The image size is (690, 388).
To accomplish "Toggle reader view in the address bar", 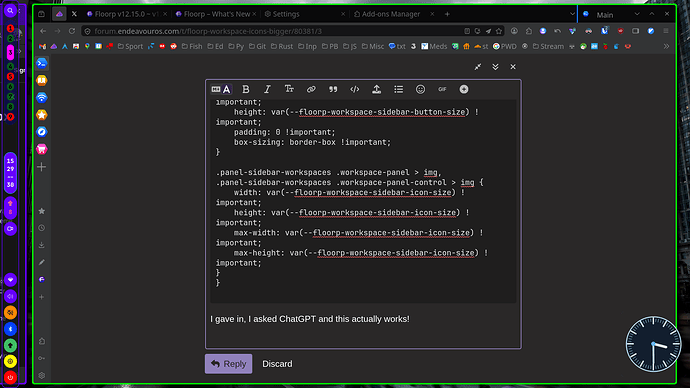I will [467, 31].
